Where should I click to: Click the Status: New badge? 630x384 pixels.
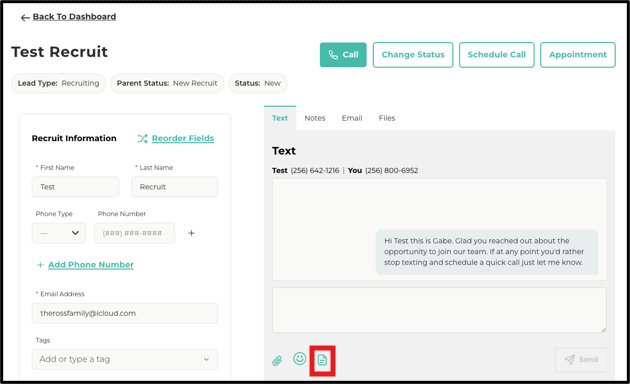pyautogui.click(x=258, y=83)
